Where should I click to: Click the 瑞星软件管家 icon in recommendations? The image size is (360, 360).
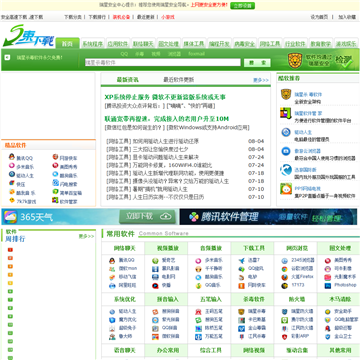coord(286,113)
